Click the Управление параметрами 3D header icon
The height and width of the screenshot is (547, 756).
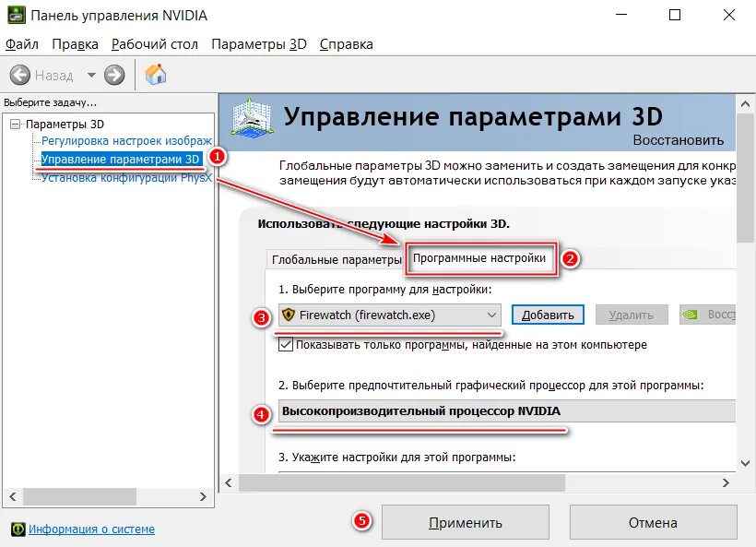[251, 117]
